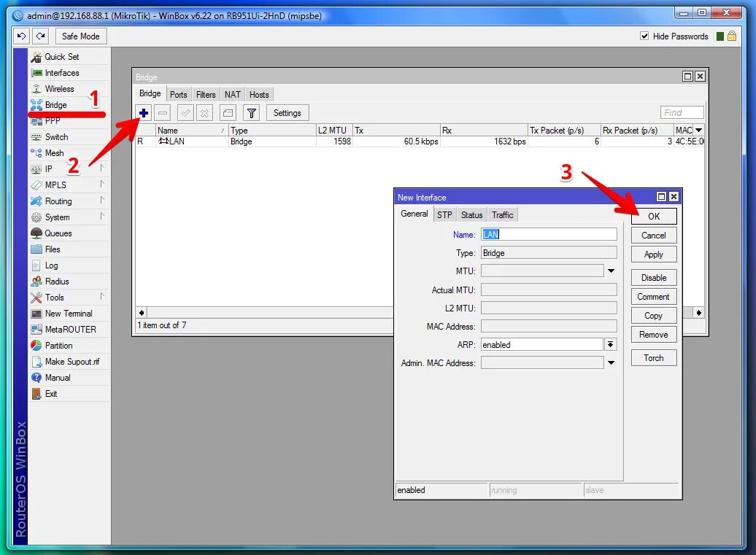This screenshot has width=756, height=555.
Task: Select the LAN bridge row
Action: pos(420,141)
